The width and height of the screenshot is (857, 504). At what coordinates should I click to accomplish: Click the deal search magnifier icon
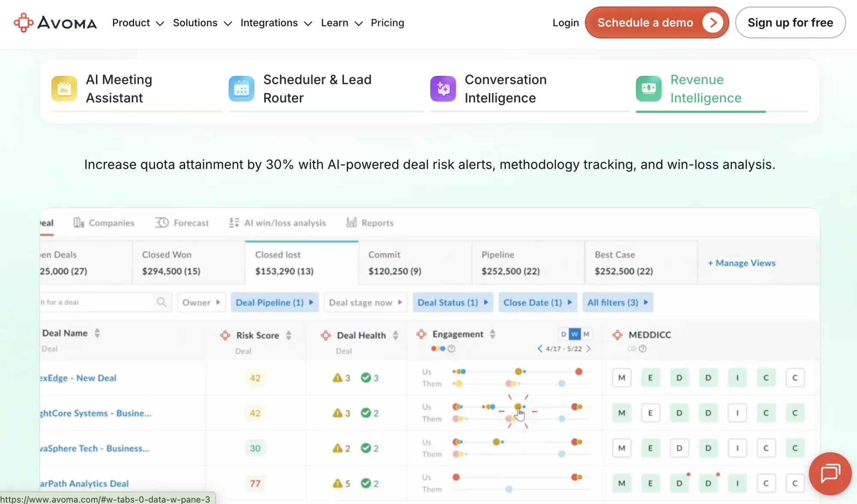(162, 302)
